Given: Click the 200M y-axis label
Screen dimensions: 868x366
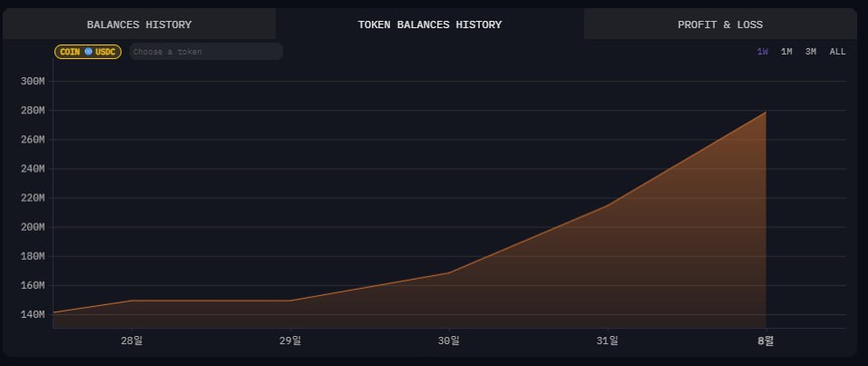Looking at the screenshot, I should pos(32,227).
